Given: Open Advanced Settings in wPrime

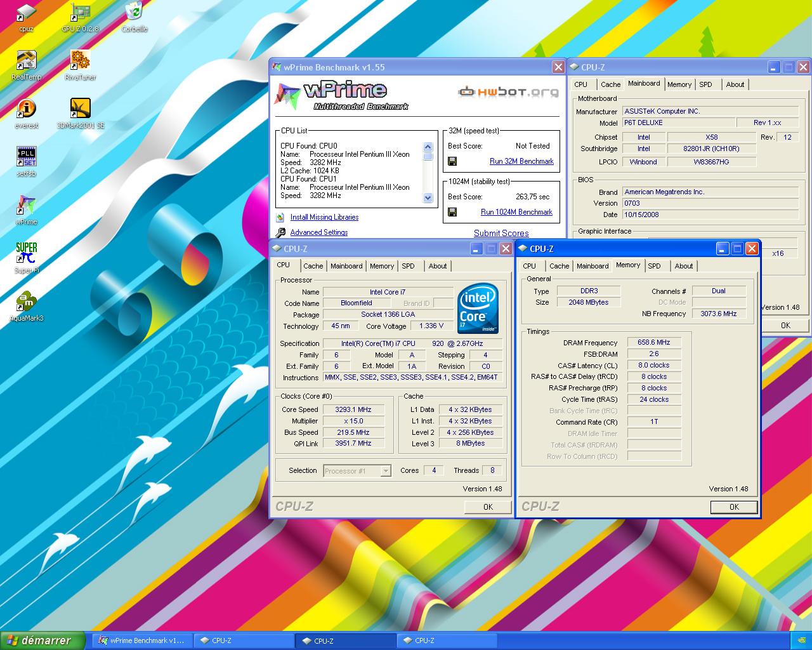Looking at the screenshot, I should (x=319, y=232).
